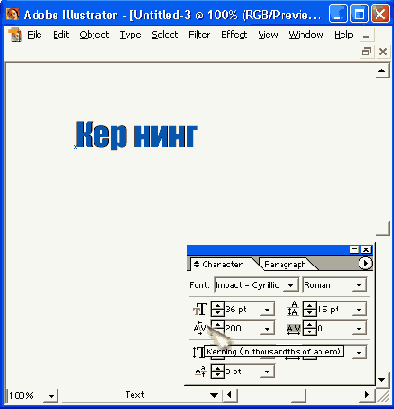The height and width of the screenshot is (409, 394).
Task: Click the font size stepper arrows
Action: point(218,309)
